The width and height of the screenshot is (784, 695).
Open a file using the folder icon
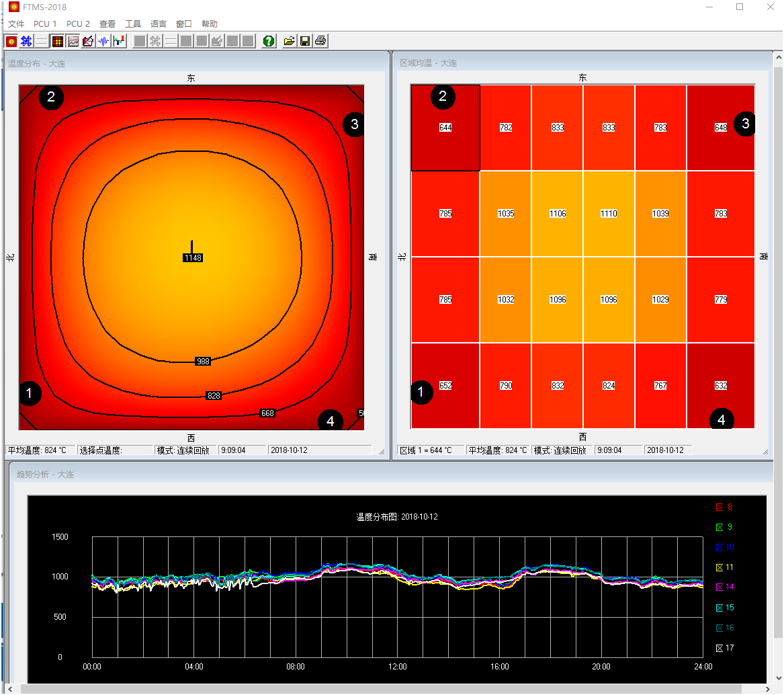pos(289,41)
